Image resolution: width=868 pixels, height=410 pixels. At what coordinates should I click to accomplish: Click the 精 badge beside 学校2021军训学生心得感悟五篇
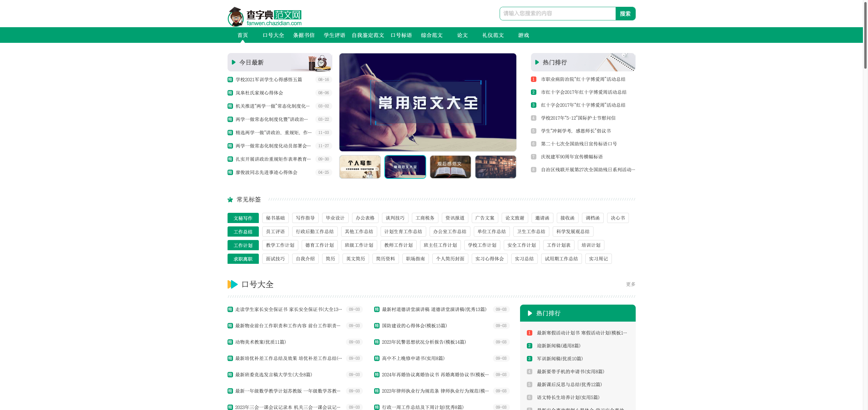(230, 80)
